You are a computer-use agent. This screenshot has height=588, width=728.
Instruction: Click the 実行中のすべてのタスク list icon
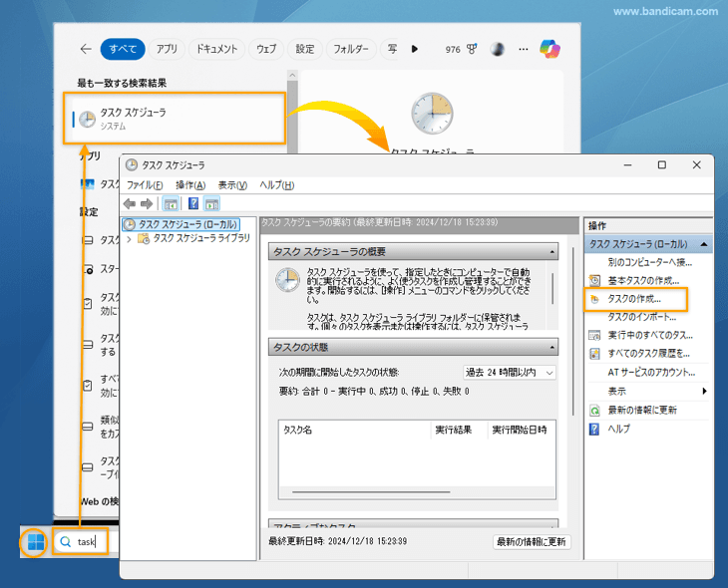click(594, 335)
